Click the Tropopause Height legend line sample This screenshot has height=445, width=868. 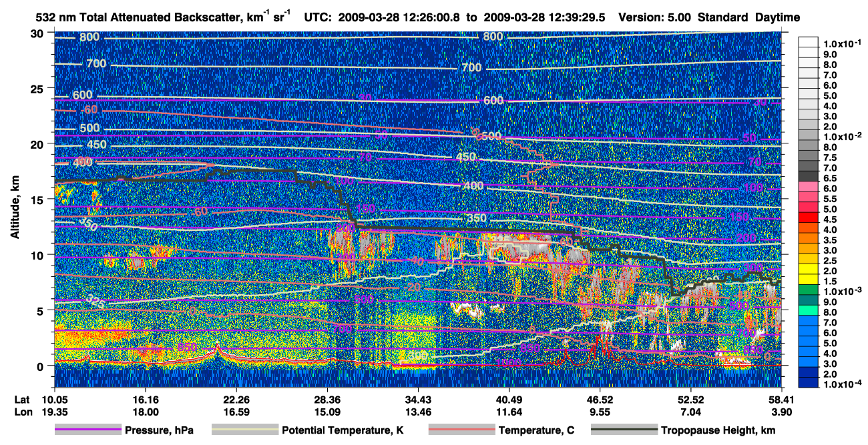click(x=623, y=430)
